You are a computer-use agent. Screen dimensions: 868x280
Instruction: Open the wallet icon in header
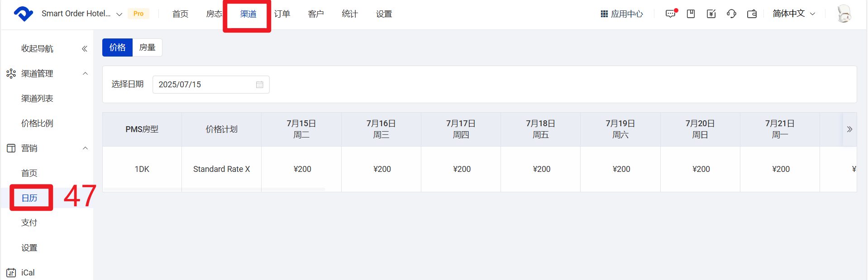(x=752, y=14)
